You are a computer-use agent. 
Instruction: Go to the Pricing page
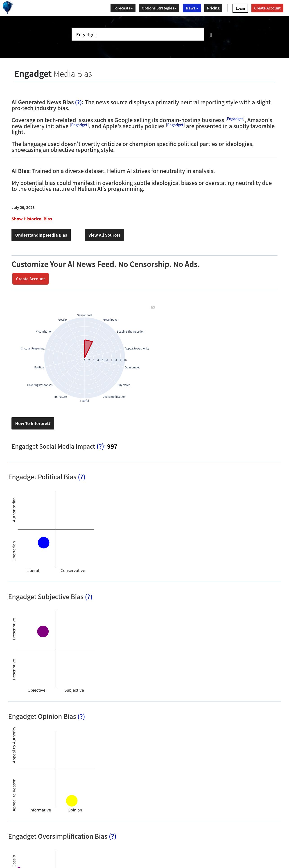213,8
